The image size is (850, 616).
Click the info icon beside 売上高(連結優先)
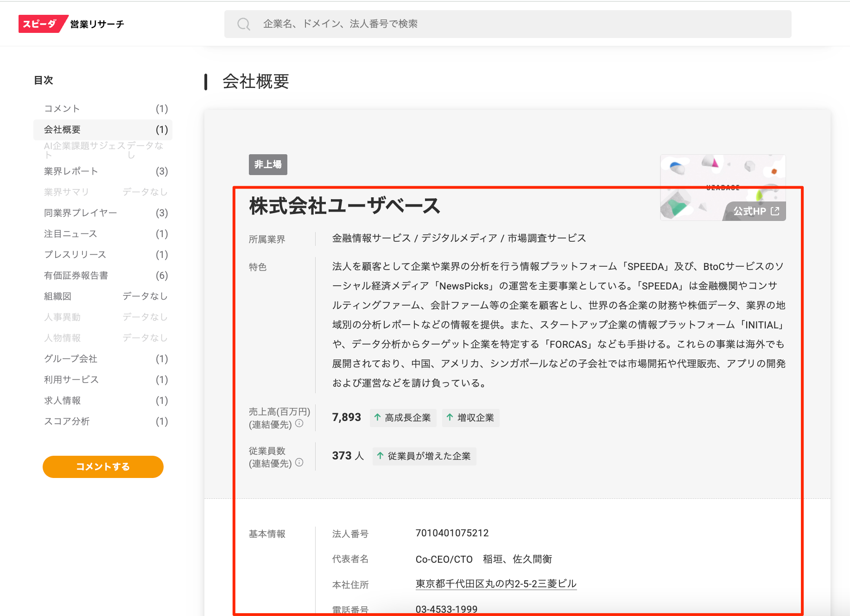[x=300, y=423]
